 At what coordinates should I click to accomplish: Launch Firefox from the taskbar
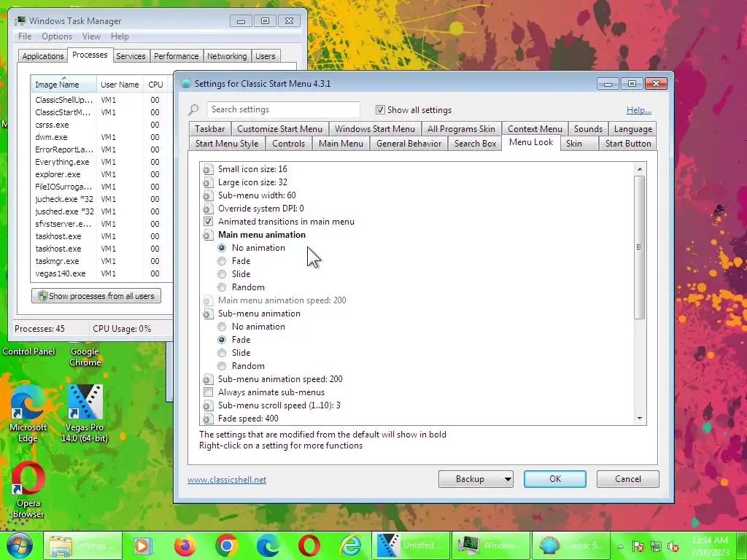pos(185,545)
